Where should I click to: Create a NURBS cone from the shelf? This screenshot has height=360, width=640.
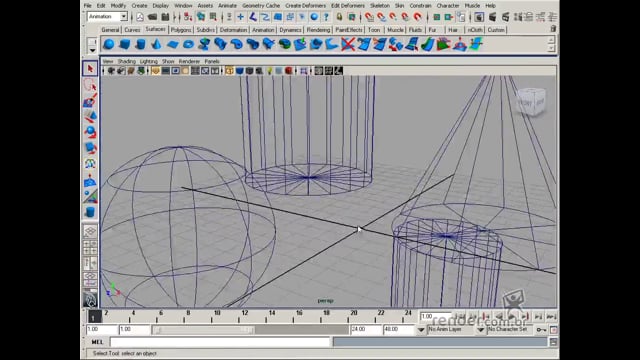(156, 44)
